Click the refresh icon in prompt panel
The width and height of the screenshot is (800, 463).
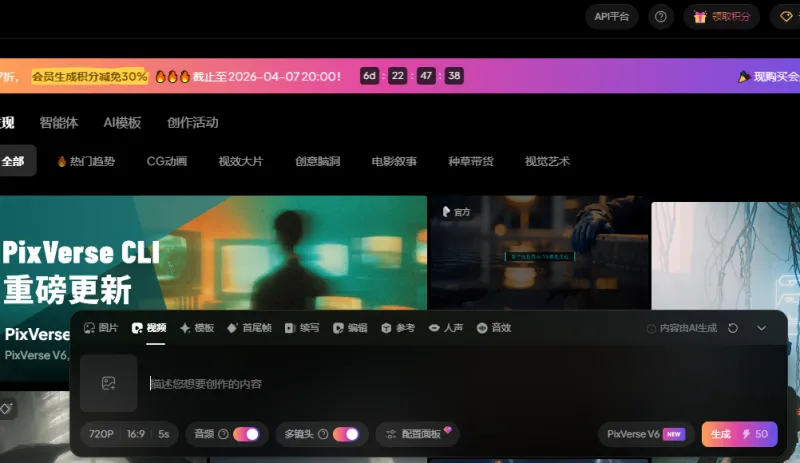pyautogui.click(x=733, y=328)
